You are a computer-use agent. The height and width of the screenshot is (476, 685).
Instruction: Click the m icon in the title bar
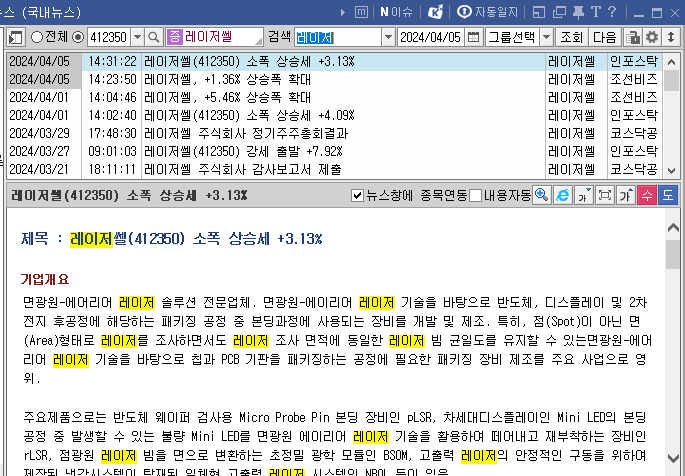[361, 12]
